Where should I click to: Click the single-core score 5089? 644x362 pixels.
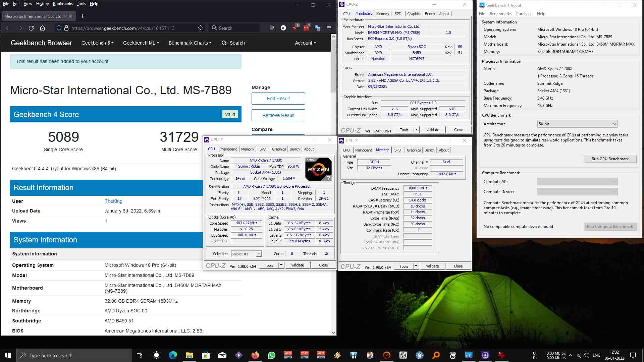(x=63, y=137)
